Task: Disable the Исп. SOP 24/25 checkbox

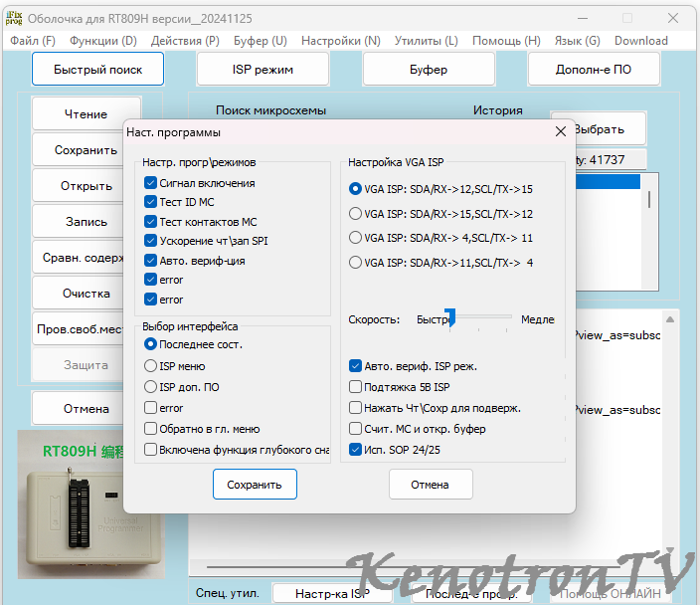Action: pos(356,450)
